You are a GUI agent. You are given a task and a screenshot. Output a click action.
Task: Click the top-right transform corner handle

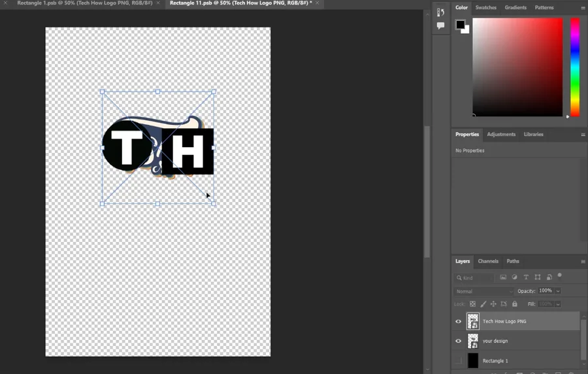214,92
